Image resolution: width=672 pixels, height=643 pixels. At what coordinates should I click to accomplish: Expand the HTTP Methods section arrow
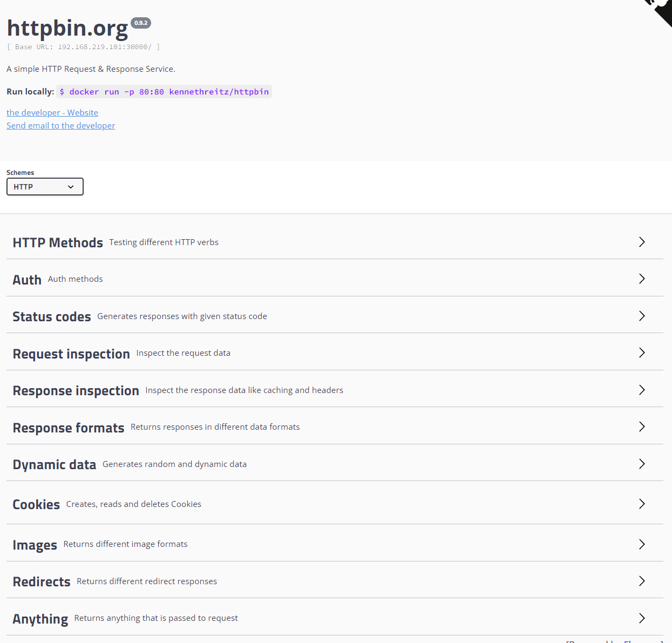[x=642, y=242]
